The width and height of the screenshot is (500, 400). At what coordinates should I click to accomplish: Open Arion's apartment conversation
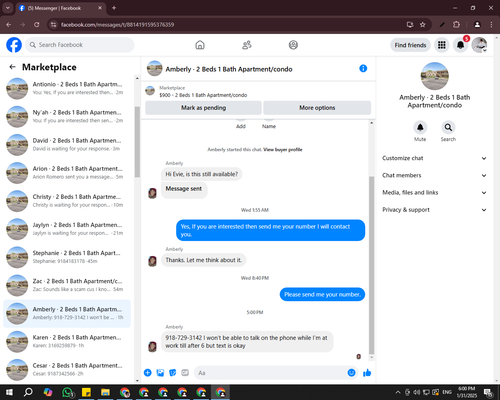(67, 173)
